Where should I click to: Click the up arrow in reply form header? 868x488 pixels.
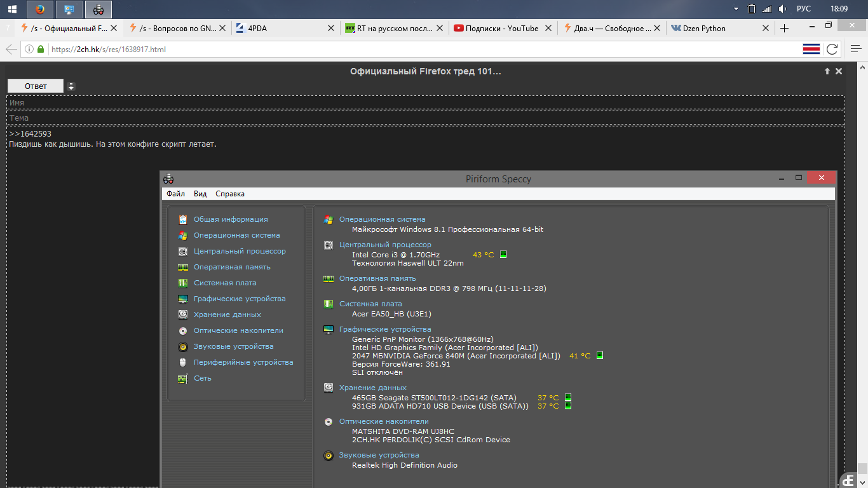pos(827,71)
